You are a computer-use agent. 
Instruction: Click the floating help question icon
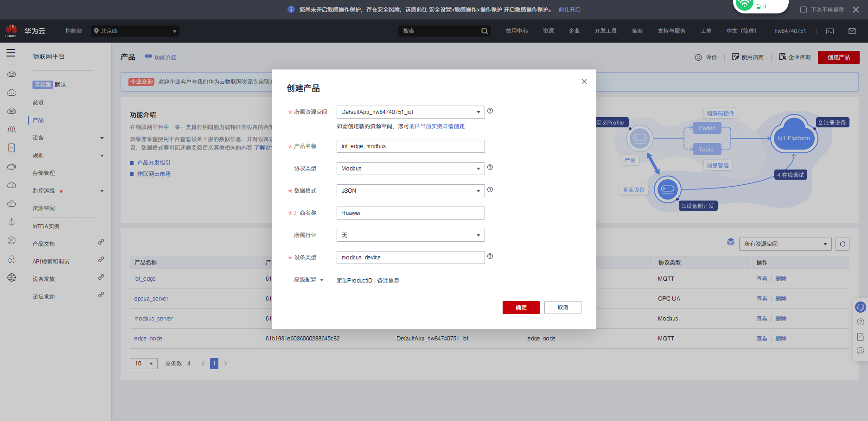[x=861, y=322]
